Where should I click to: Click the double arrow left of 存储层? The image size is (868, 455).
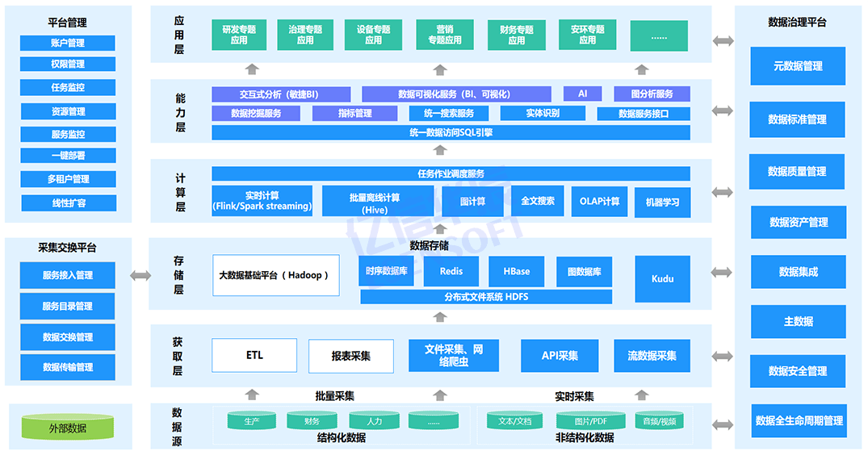coord(140,276)
